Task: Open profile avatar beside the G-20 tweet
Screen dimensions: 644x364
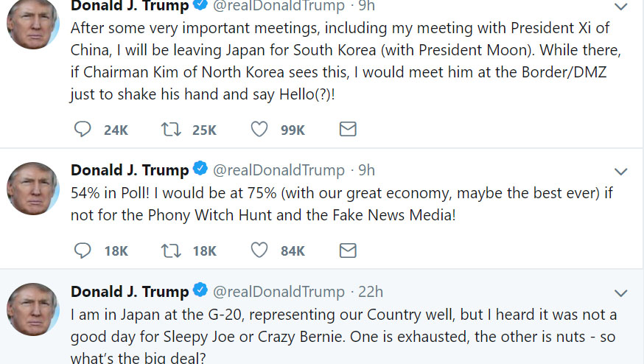Action: click(x=33, y=309)
